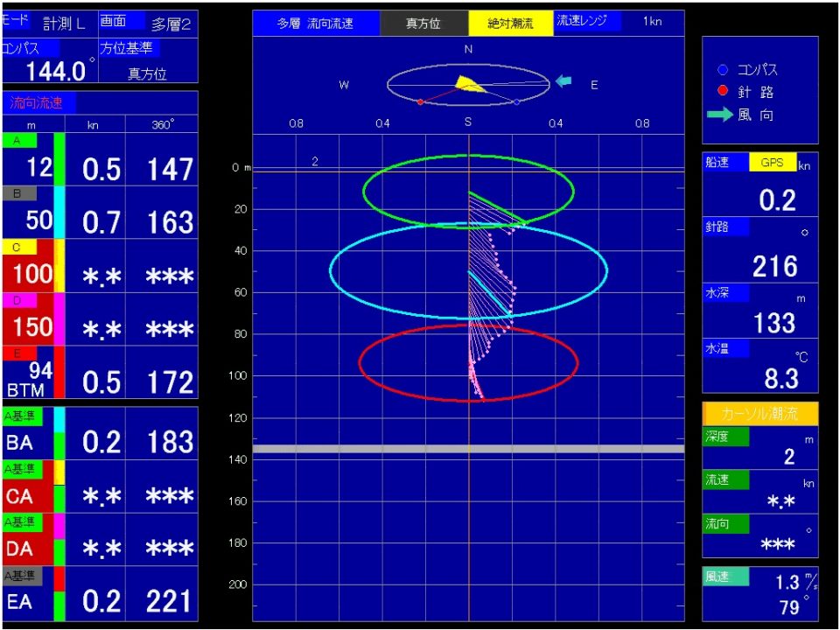This screenshot has width=840, height=630.
Task: Click the yellow layer C color label
Action: coord(18,248)
